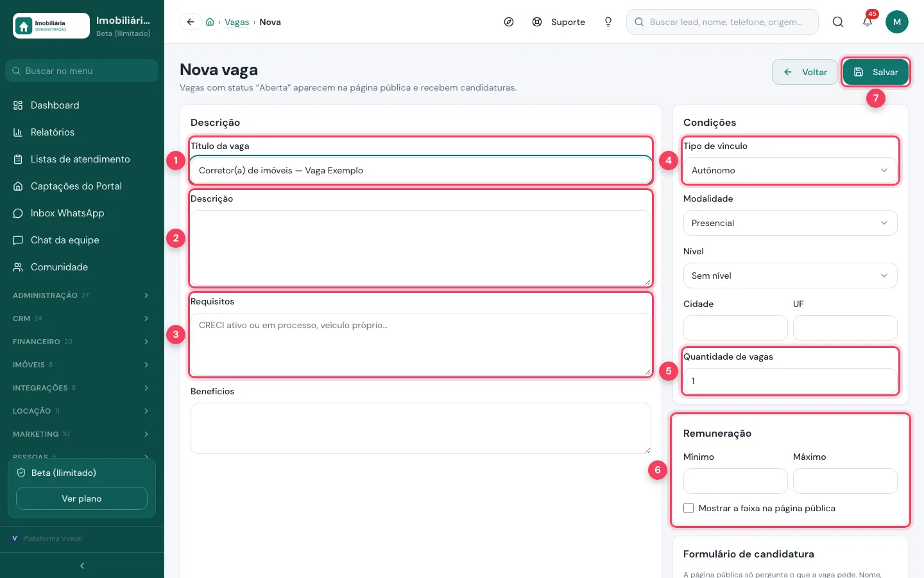Open the user avatar M menu

click(x=897, y=22)
